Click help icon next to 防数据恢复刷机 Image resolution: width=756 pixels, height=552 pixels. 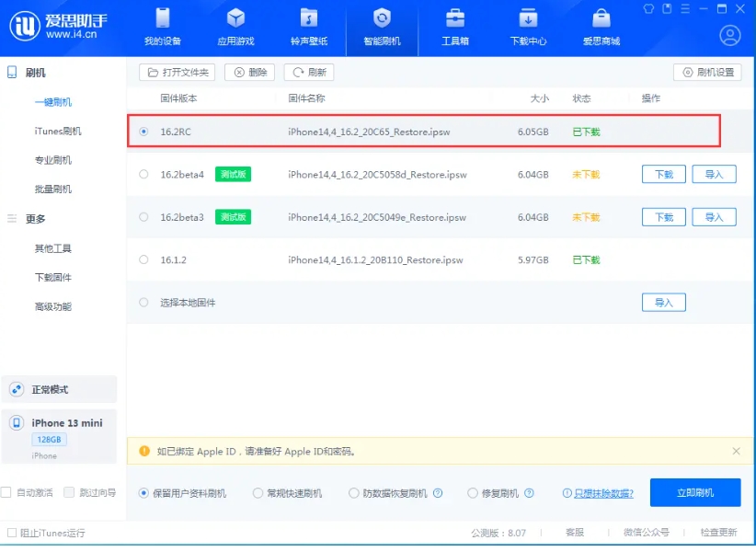coord(438,493)
